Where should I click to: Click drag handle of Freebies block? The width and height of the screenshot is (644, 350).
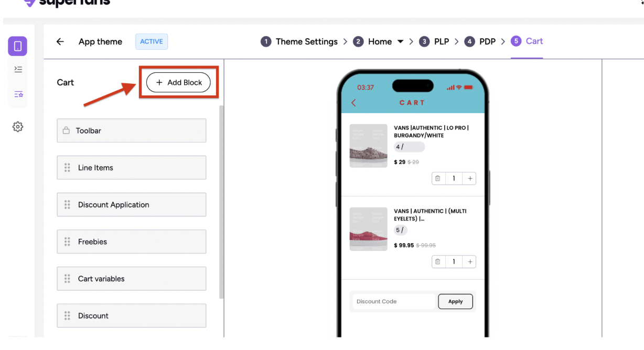(x=67, y=242)
